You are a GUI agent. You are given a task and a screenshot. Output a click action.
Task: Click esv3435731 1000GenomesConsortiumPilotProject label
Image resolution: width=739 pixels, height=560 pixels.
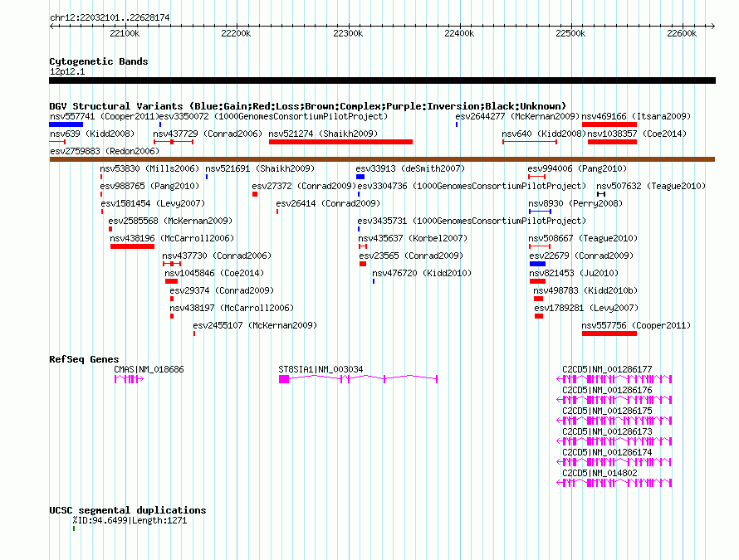coord(472,221)
